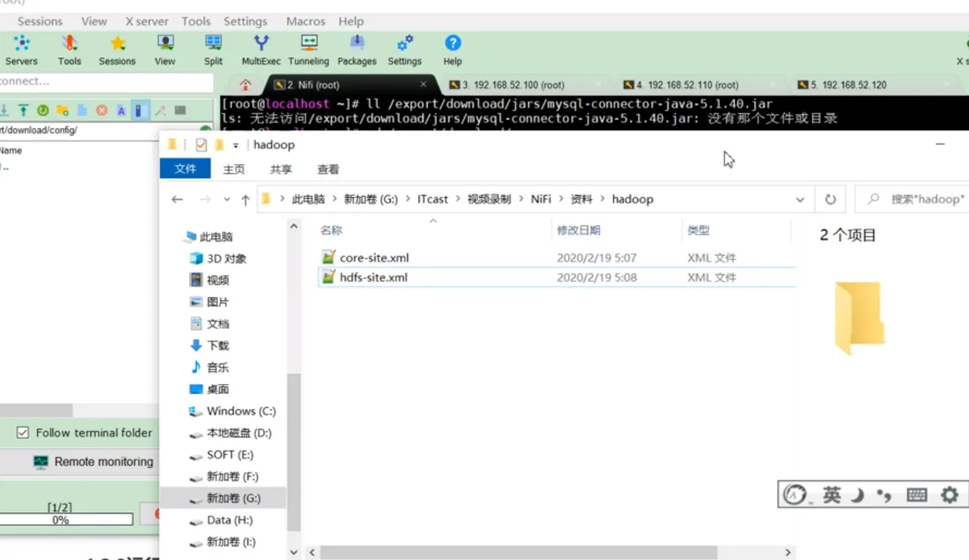Screen dimensions: 969x560
Task: Refresh the SFTP folder with green icon
Action: coord(43,110)
